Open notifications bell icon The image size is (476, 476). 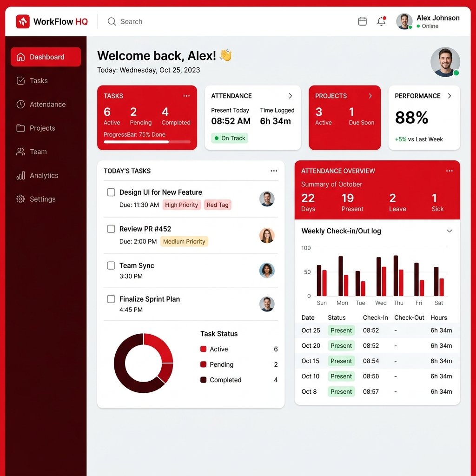point(381,21)
